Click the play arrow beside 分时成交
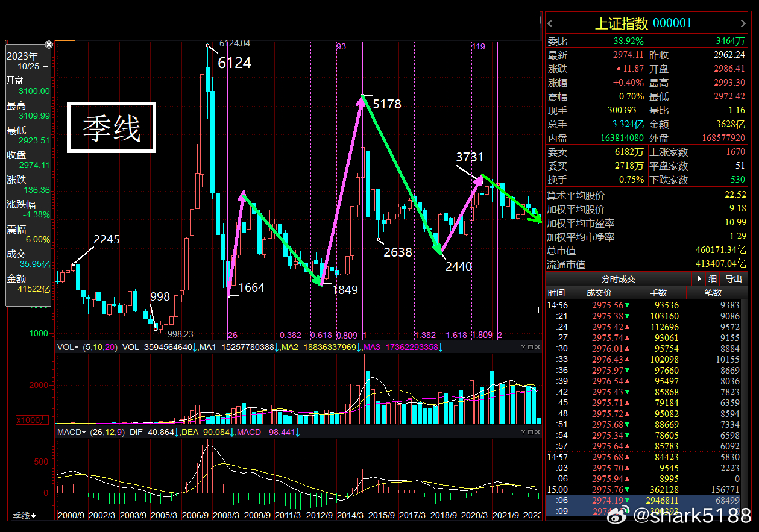 (x=699, y=279)
